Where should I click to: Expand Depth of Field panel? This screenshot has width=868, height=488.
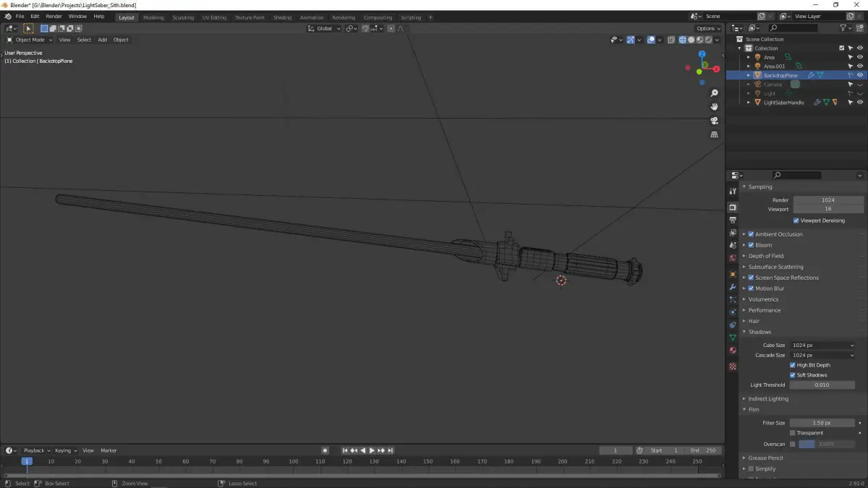(765, 256)
